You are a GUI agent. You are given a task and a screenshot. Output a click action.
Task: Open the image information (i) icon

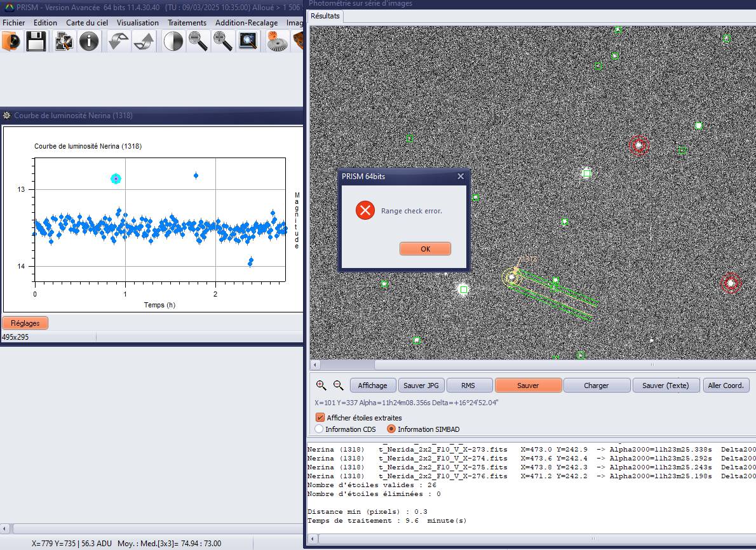click(89, 42)
